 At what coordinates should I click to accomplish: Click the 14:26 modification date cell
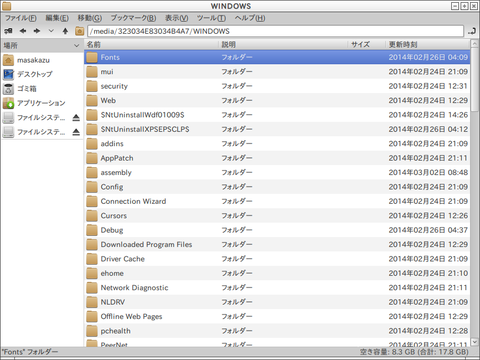tap(428, 115)
